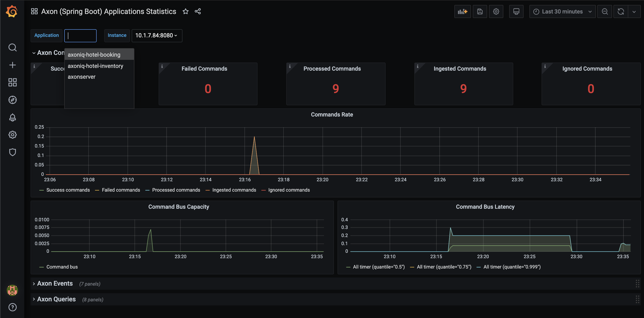
Task: Toggle Success commands legend series
Action: click(x=68, y=190)
